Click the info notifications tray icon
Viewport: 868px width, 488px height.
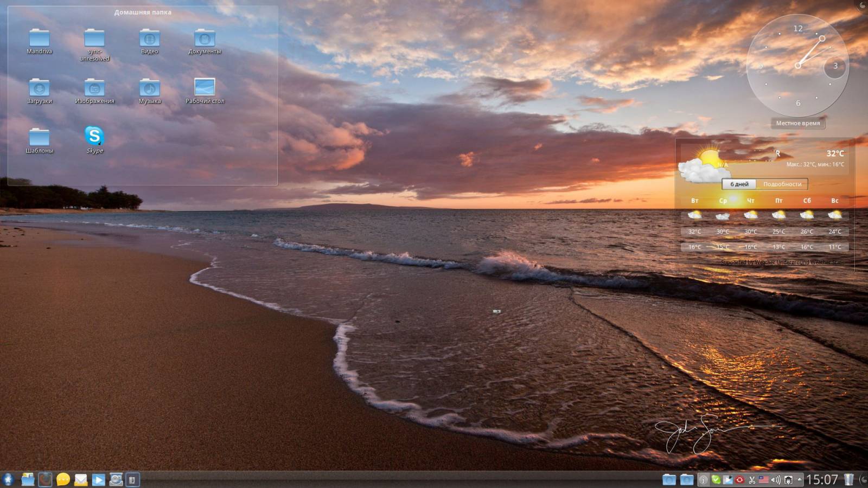(x=703, y=480)
